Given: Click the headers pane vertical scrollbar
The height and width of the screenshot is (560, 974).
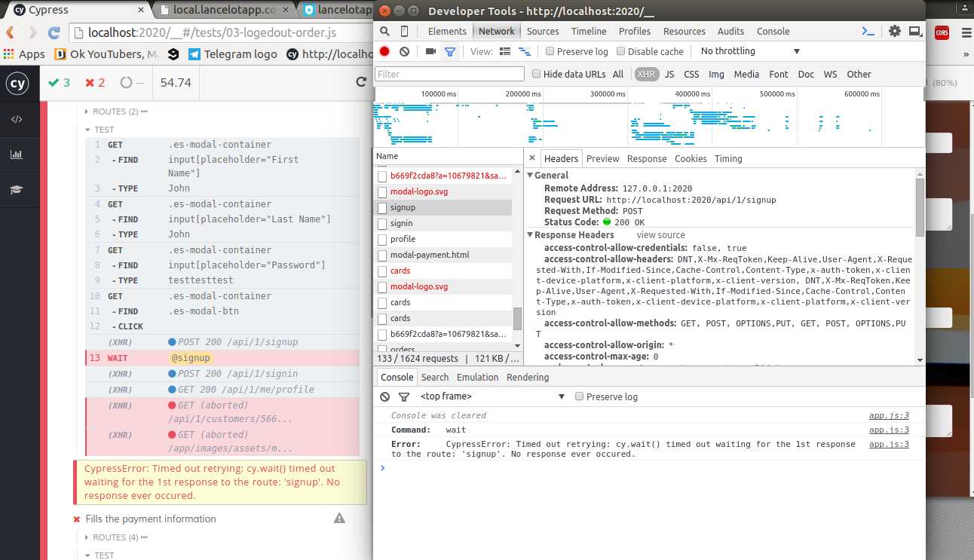Looking at the screenshot, I should click(x=920, y=207).
